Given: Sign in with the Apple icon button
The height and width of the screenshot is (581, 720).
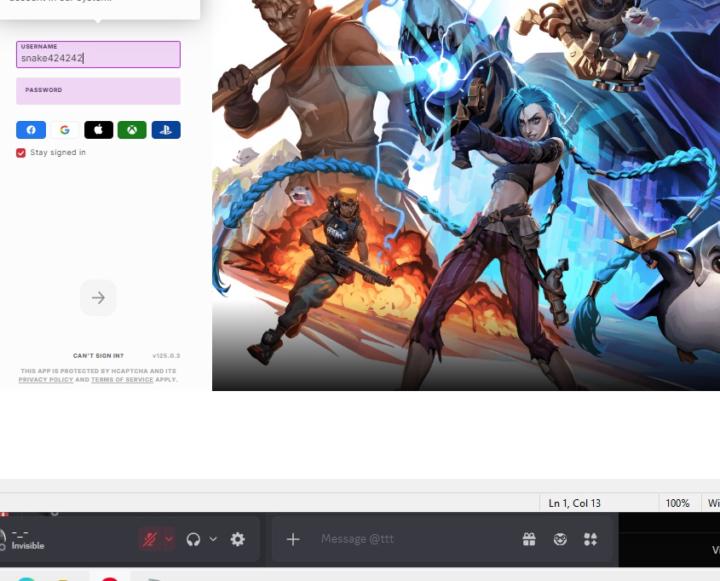Looking at the screenshot, I should point(98,130).
